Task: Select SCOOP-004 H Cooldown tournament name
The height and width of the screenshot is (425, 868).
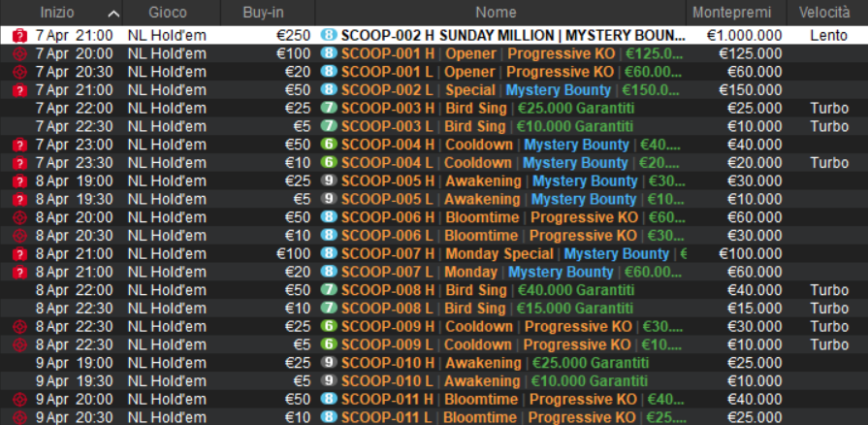Action: [x=511, y=146]
